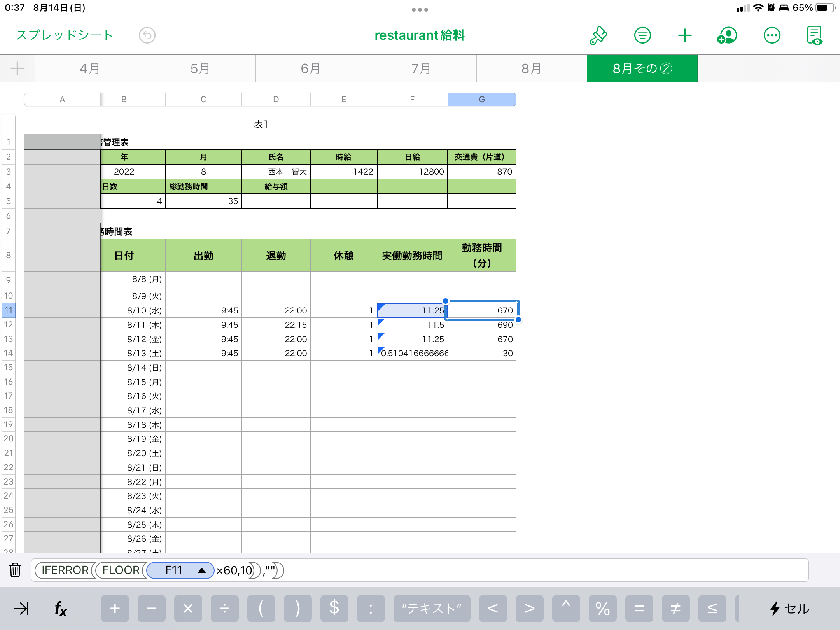Viewport: 840px width, 630px height.
Task: Tap the organize/filter icon
Action: click(642, 35)
